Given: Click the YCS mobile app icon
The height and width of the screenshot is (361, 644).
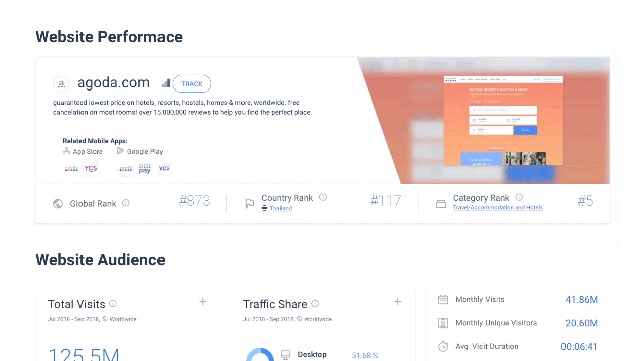Looking at the screenshot, I should tap(91, 168).
